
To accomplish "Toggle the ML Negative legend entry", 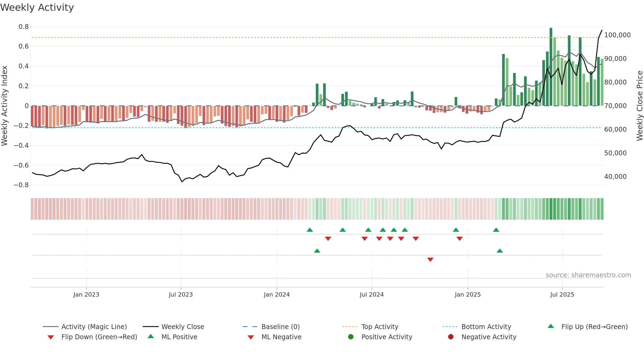I will pyautogui.click(x=275, y=337).
